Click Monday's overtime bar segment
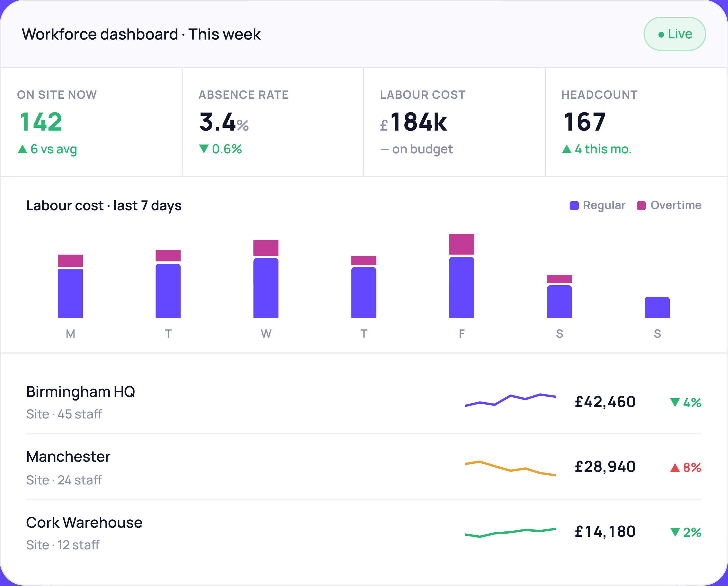This screenshot has height=586, width=728. pos(70,261)
